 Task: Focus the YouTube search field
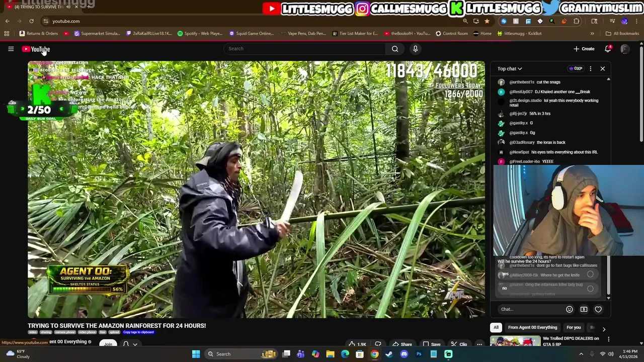(304, 49)
